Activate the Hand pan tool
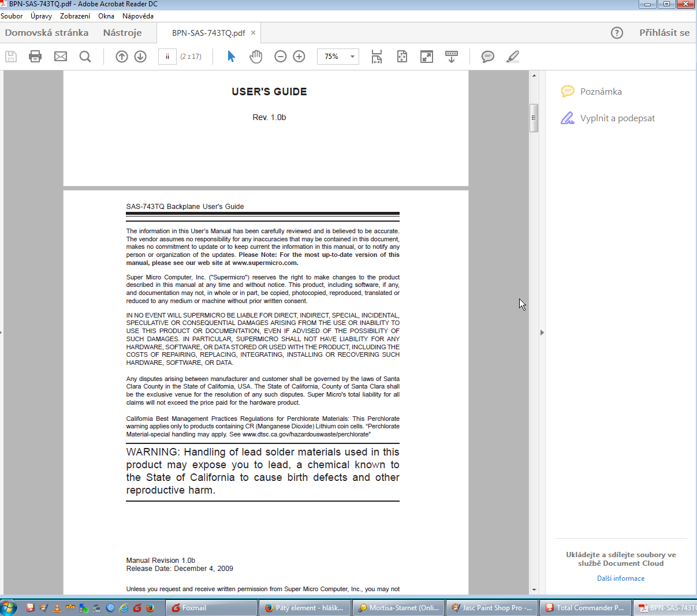Screen dimensions: 697x616 tap(256, 57)
